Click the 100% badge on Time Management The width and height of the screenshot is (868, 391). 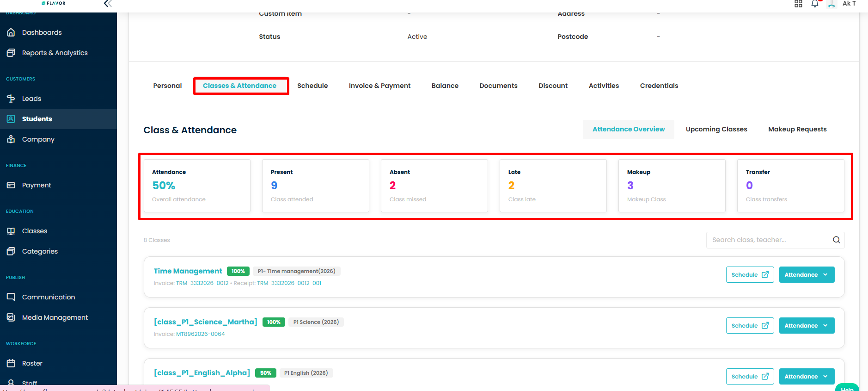pos(238,271)
